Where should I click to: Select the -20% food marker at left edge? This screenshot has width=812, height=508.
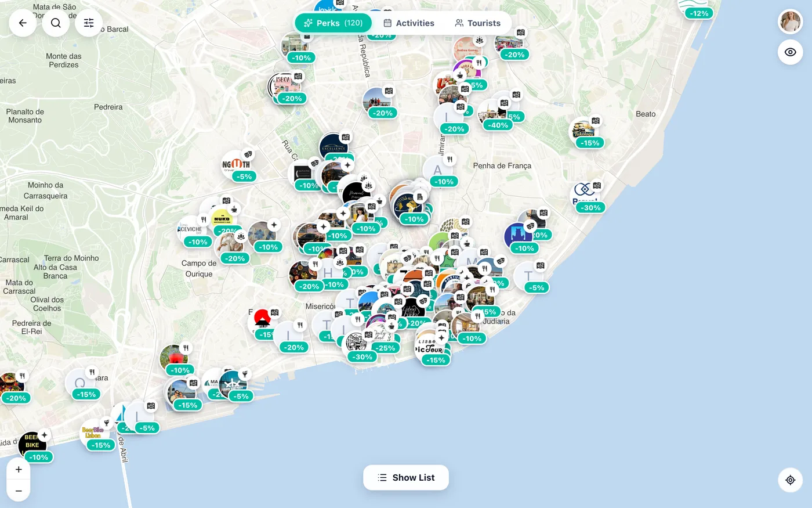[x=12, y=386]
